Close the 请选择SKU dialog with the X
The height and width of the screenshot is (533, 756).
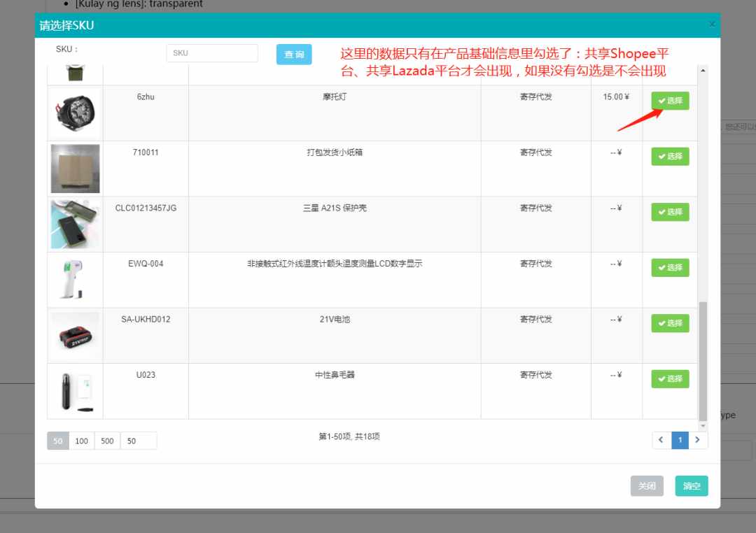(712, 24)
